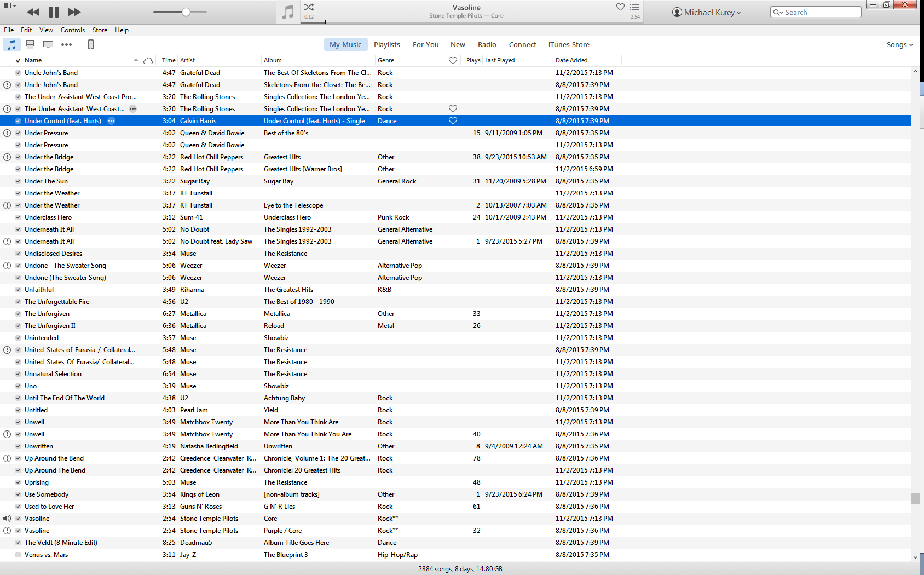Image resolution: width=924 pixels, height=575 pixels.
Task: Open the View menu
Action: pos(46,30)
